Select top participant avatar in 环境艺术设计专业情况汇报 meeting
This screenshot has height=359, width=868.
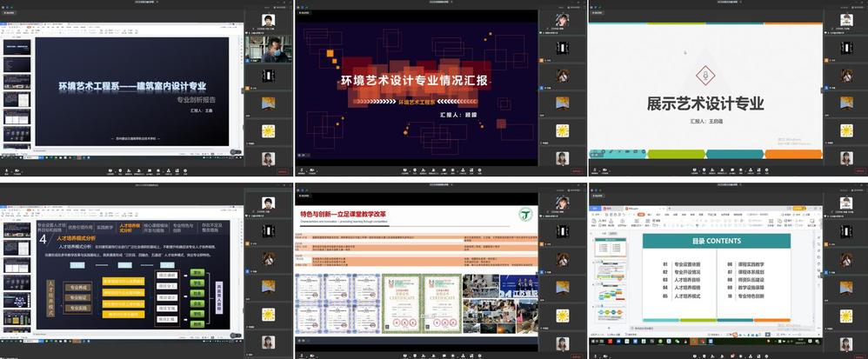pos(563,19)
